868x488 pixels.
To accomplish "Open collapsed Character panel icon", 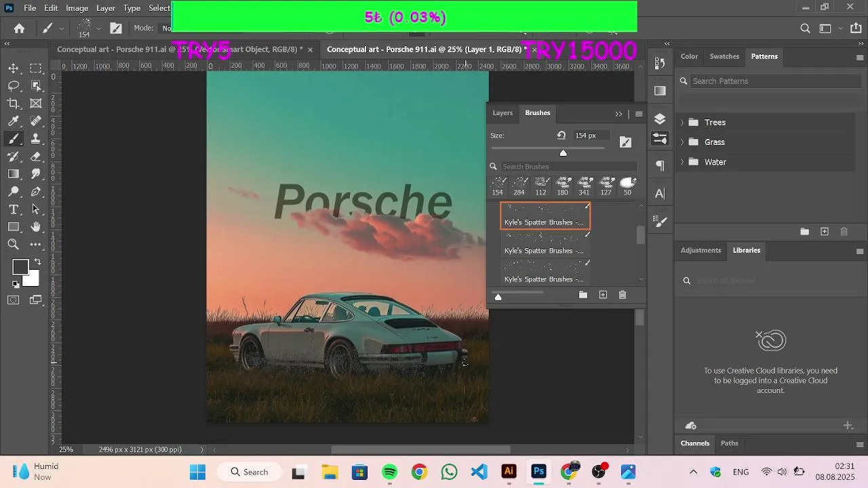I will pyautogui.click(x=660, y=194).
